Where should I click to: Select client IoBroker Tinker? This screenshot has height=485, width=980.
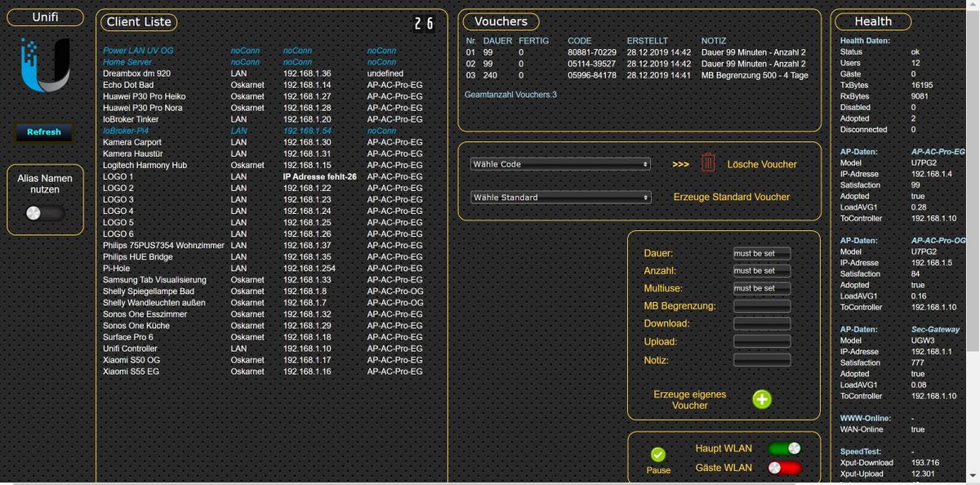131,119
